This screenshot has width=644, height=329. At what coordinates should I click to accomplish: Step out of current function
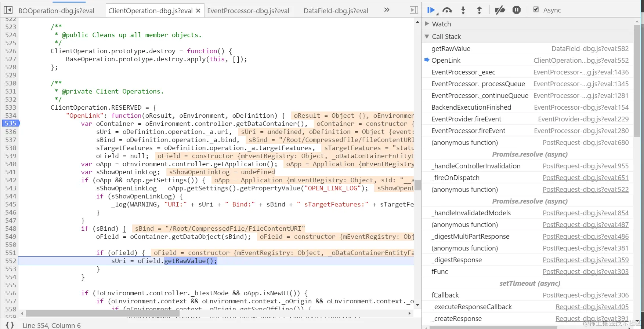pyautogui.click(x=479, y=10)
